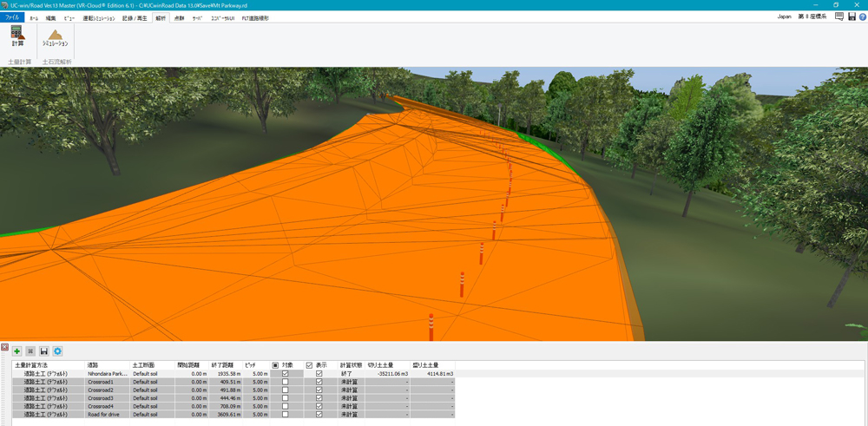Open the debris flow シミュレーション tool

(x=55, y=37)
